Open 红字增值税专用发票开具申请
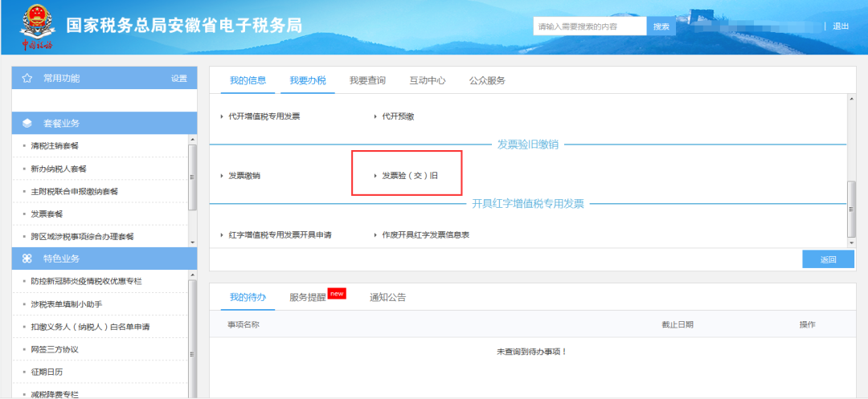Viewport: 868px width, 399px height. click(280, 235)
